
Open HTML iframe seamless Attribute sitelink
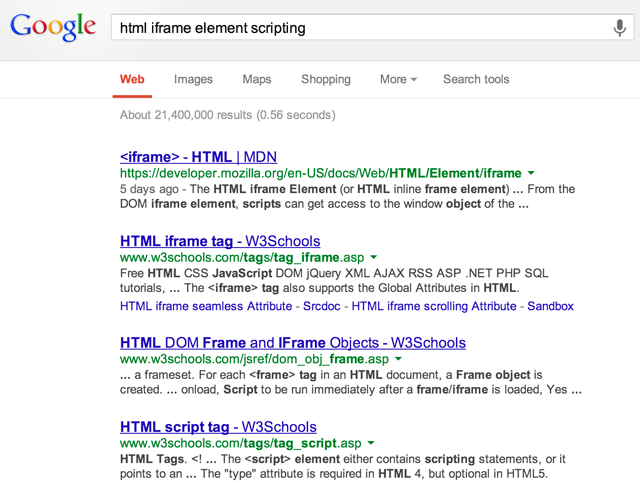(x=206, y=306)
